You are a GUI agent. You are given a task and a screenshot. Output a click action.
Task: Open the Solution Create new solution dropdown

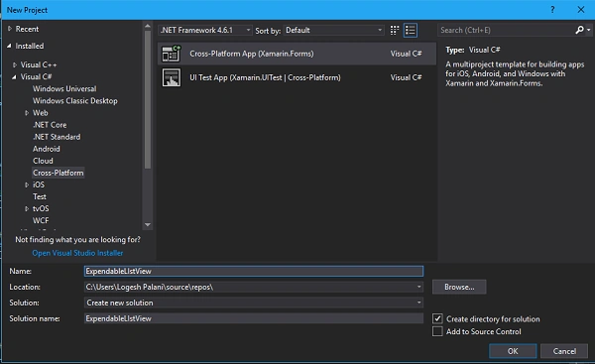point(254,303)
